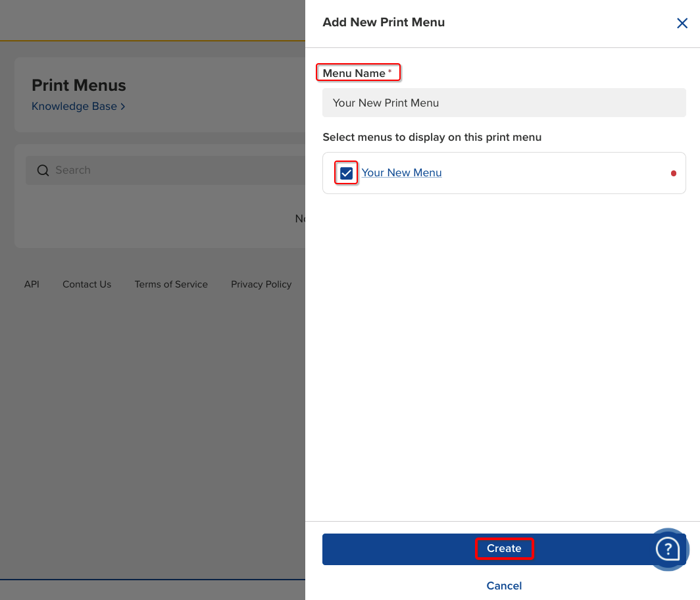Screen dimensions: 700x600
Task: Go to Contact Us page
Action: pos(87,284)
